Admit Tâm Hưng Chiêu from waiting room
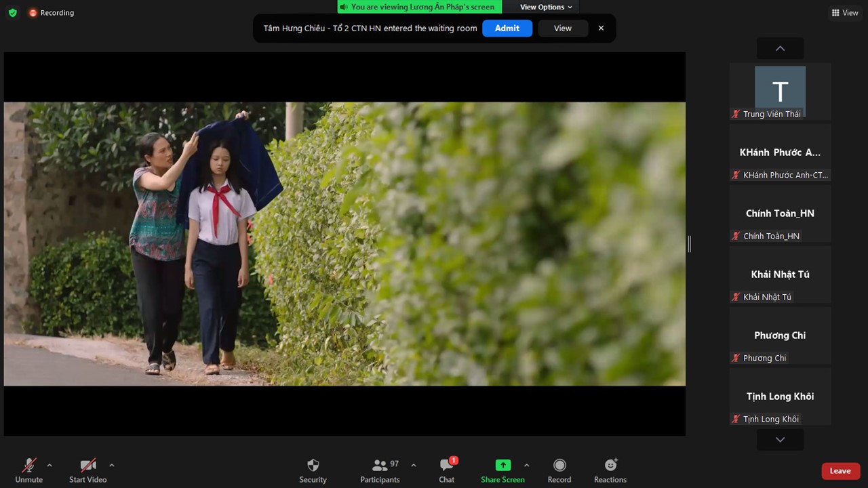The width and height of the screenshot is (868, 488). [x=507, y=28]
